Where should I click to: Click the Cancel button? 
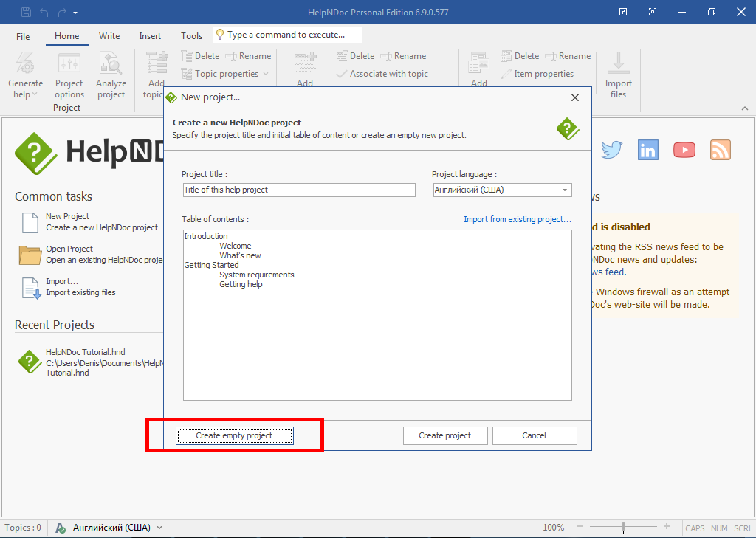pyautogui.click(x=535, y=436)
